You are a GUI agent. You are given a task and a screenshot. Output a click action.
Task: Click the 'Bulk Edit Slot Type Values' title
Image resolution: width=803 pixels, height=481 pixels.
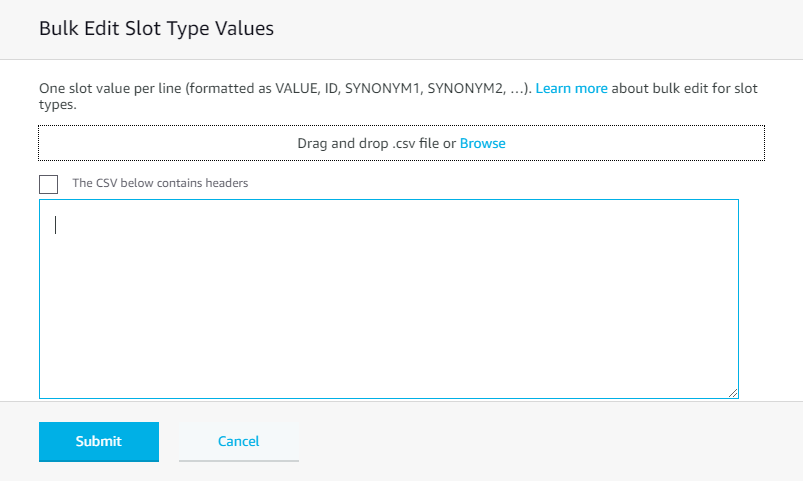[156, 29]
